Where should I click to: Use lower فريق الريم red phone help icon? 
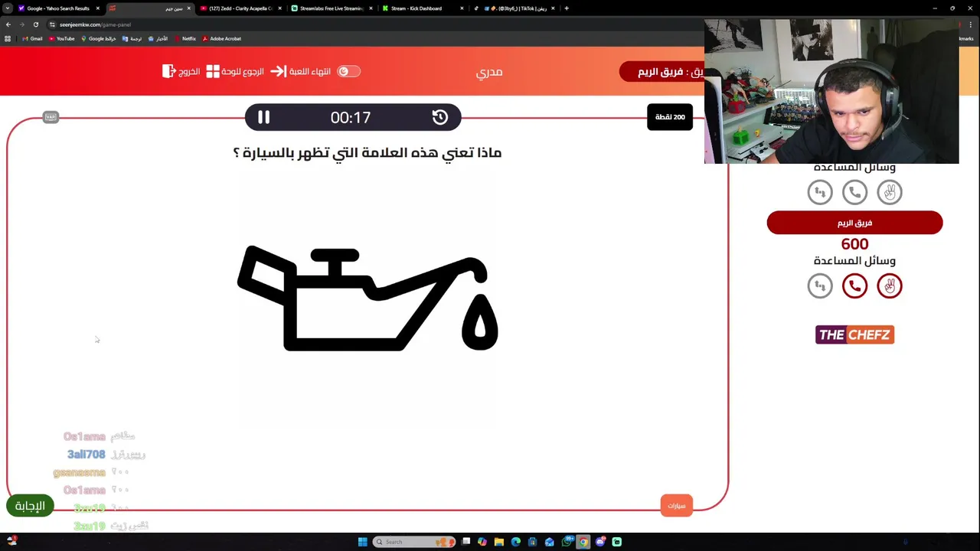[x=854, y=286]
